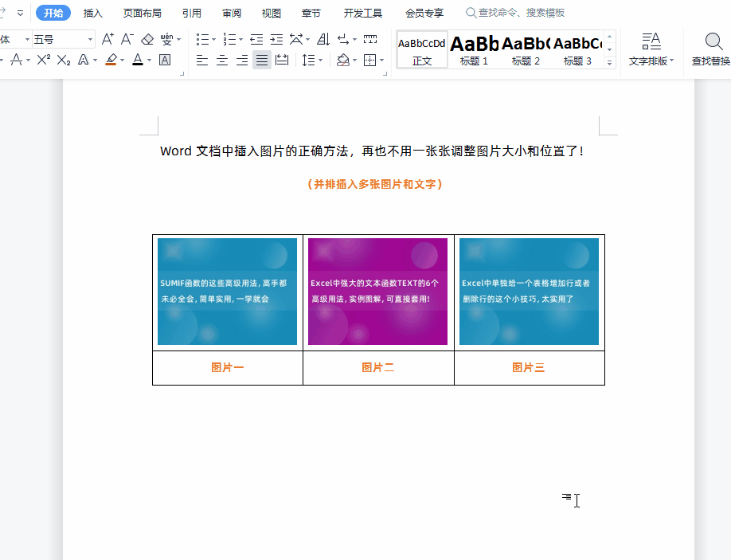Apply 标题 3 heading style
This screenshot has width=731, height=560.
pos(577,50)
